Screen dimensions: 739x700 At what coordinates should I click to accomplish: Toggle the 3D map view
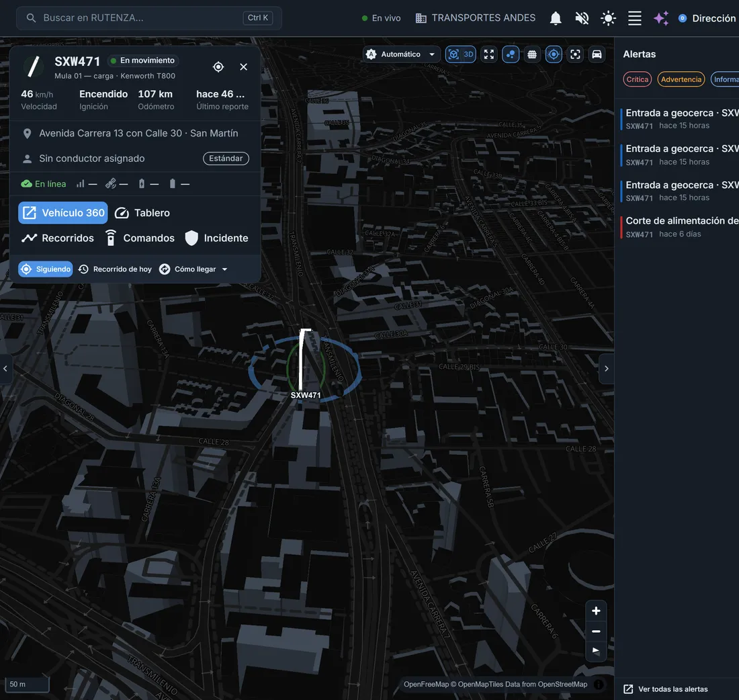[x=460, y=54]
